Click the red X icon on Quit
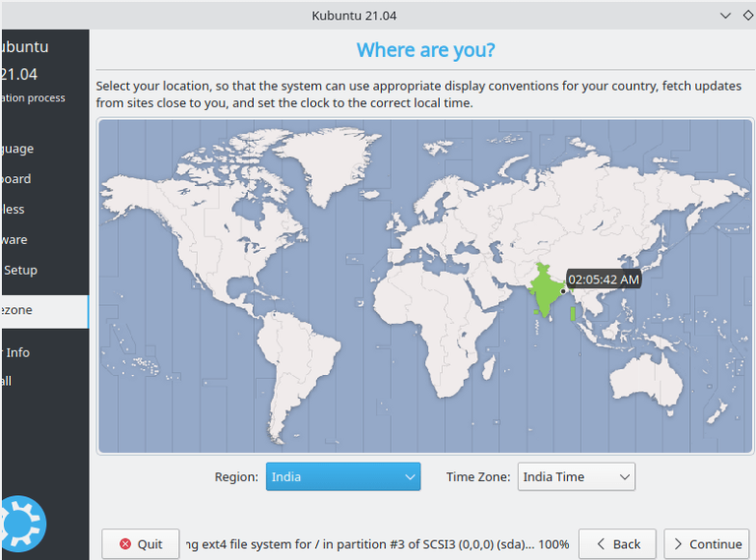This screenshot has height=560, width=756. [125, 544]
